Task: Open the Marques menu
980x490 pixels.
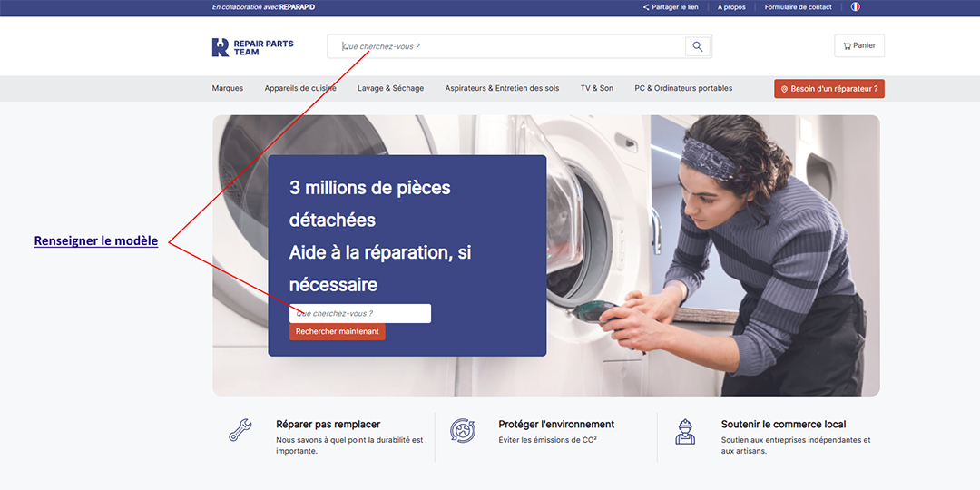Action: coord(228,88)
